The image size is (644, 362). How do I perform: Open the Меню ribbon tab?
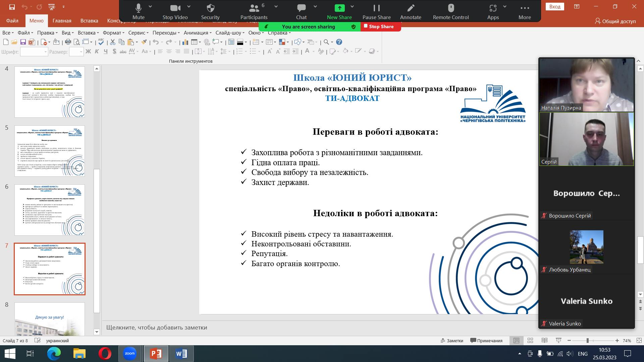click(x=36, y=21)
